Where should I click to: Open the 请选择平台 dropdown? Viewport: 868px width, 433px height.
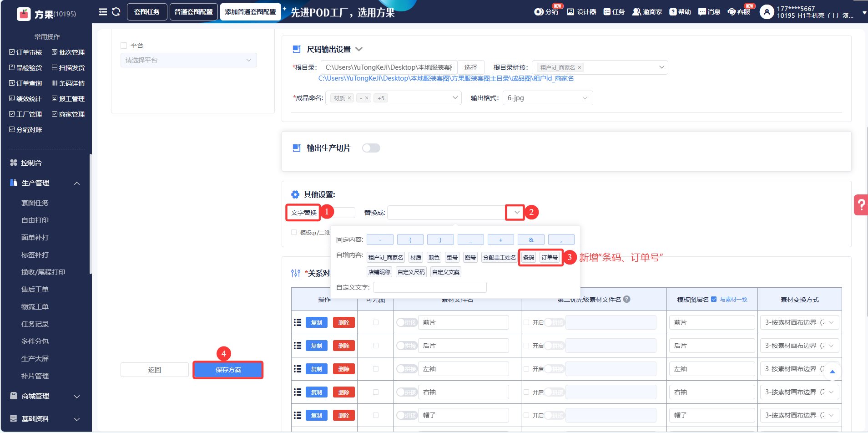tap(189, 60)
